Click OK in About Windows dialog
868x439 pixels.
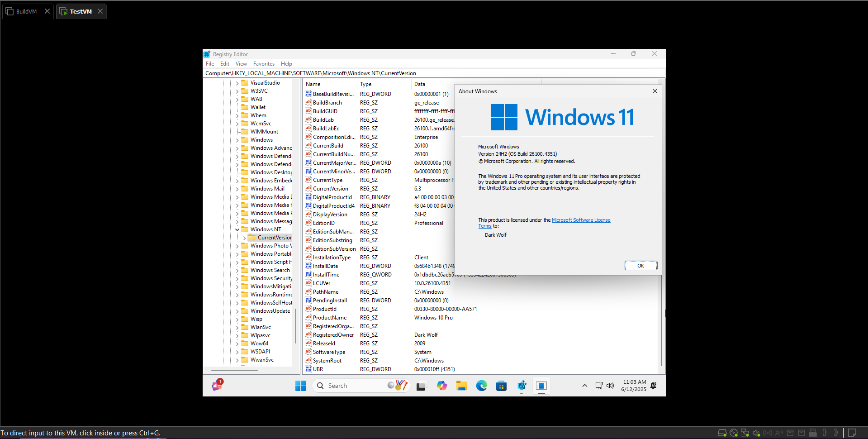point(640,266)
